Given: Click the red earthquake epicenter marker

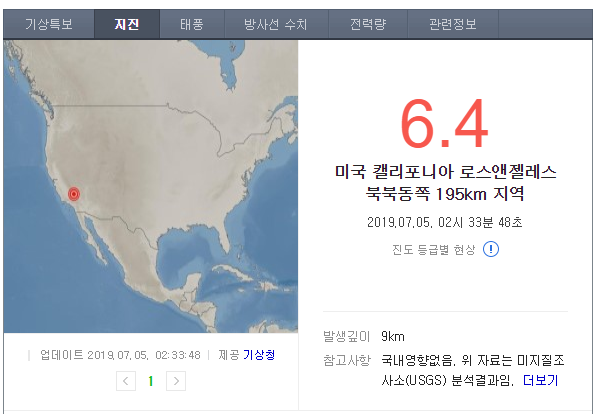Looking at the screenshot, I should (74, 194).
